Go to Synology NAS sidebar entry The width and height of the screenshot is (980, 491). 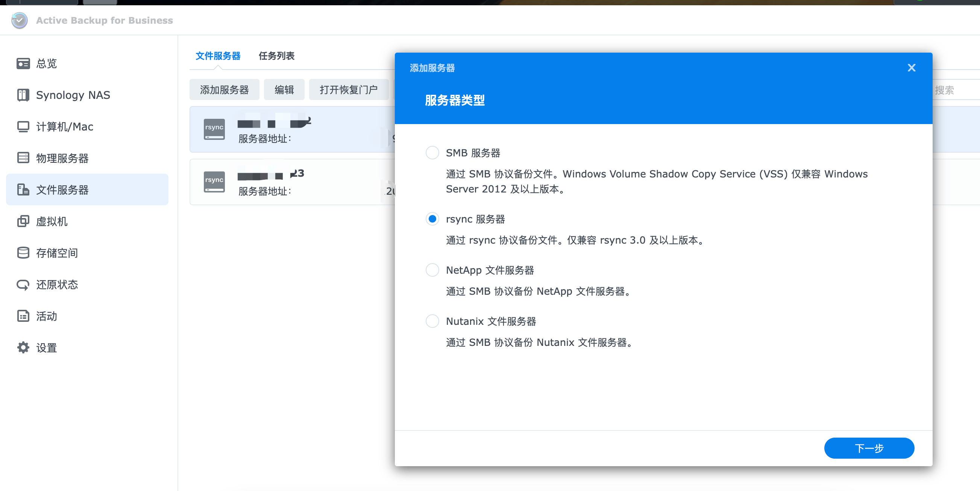pos(87,95)
